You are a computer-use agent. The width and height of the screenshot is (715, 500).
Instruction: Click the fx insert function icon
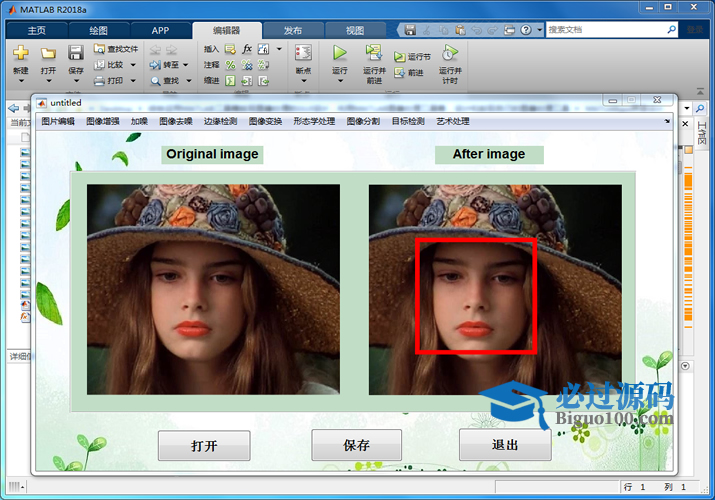[247, 49]
